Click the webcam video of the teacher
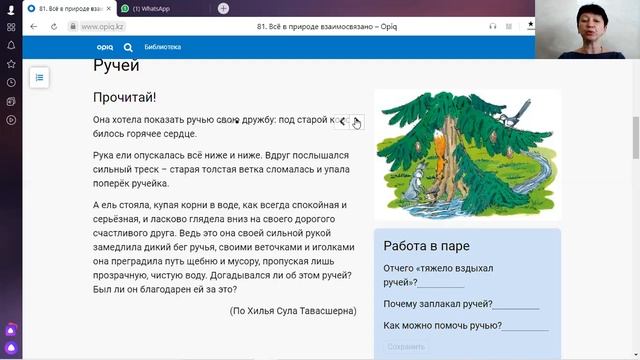The width and height of the screenshot is (640, 360). [587, 29]
